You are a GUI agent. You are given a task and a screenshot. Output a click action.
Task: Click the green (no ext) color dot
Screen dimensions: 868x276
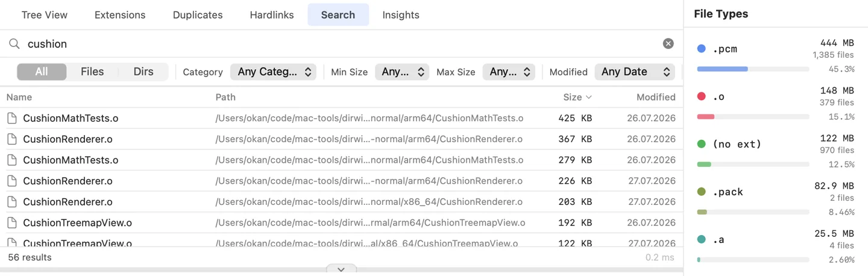click(x=701, y=144)
